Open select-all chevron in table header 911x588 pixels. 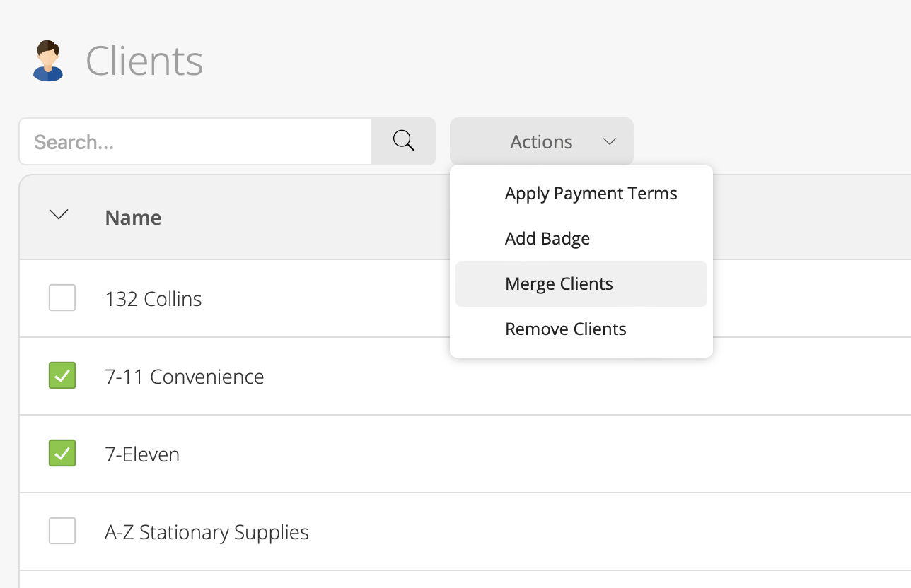tap(59, 214)
